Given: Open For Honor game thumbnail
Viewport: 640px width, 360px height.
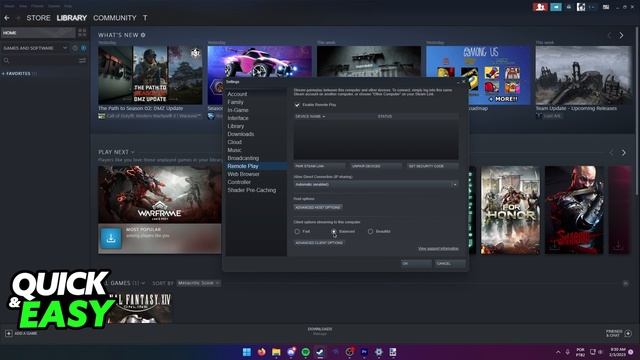Looking at the screenshot, I should [510, 210].
